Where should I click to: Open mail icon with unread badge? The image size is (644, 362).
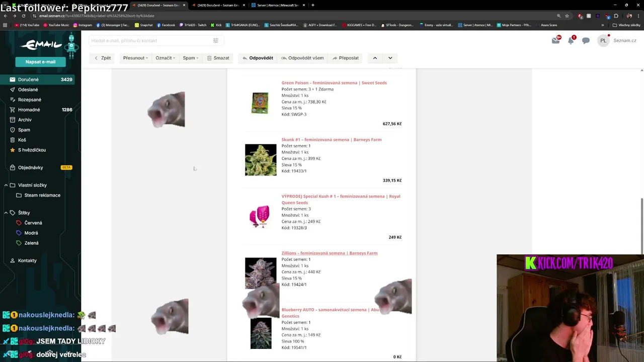pos(555,40)
